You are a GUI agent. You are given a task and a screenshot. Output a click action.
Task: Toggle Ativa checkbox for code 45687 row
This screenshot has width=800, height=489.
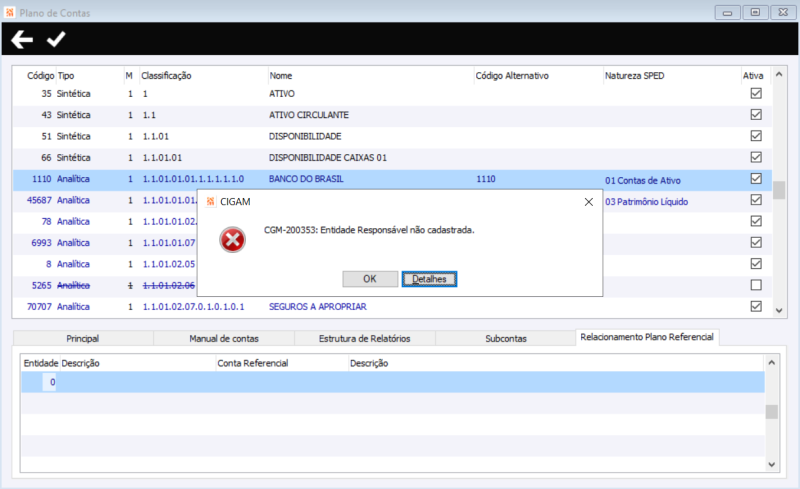coord(756,200)
